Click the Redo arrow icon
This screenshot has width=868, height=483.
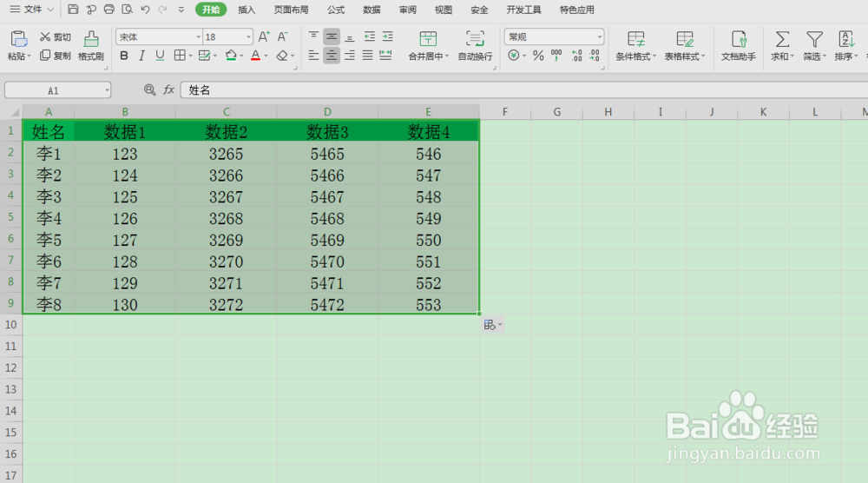coord(163,10)
